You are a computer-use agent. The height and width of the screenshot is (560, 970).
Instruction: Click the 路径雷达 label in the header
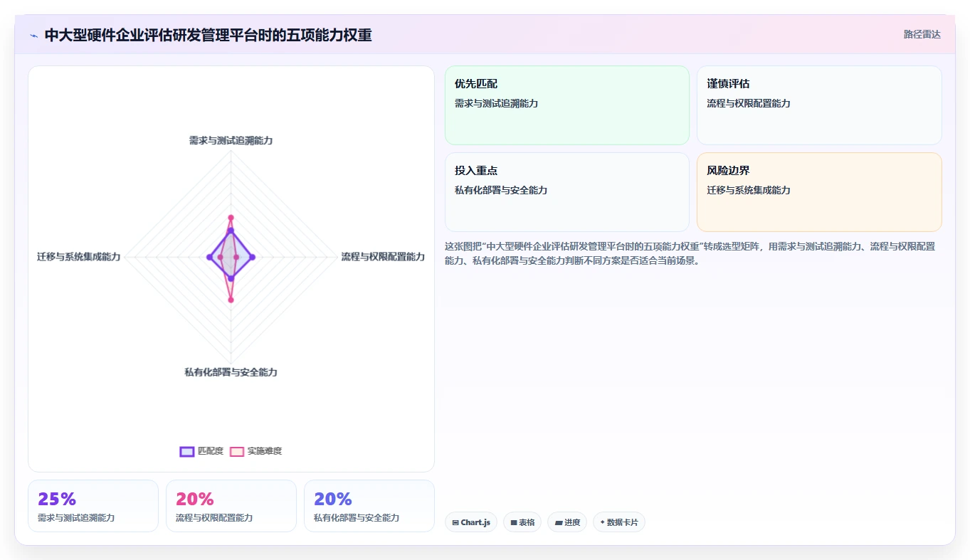pos(922,34)
